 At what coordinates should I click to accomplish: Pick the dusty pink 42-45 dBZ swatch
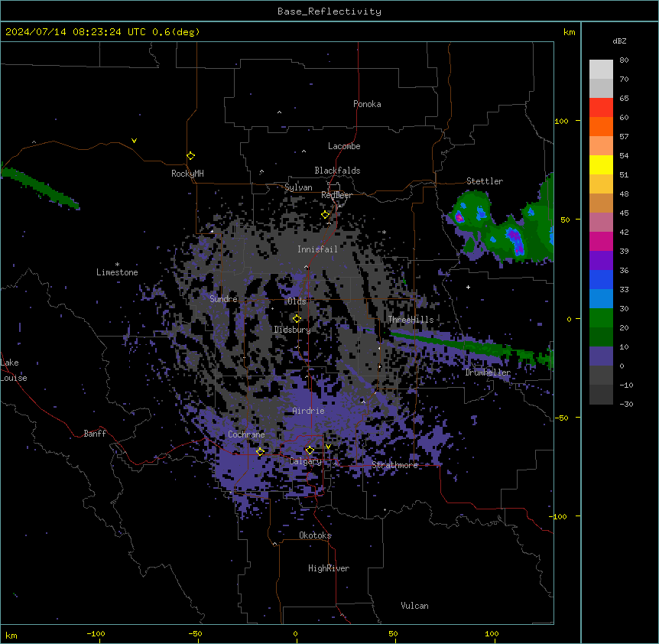601,223
